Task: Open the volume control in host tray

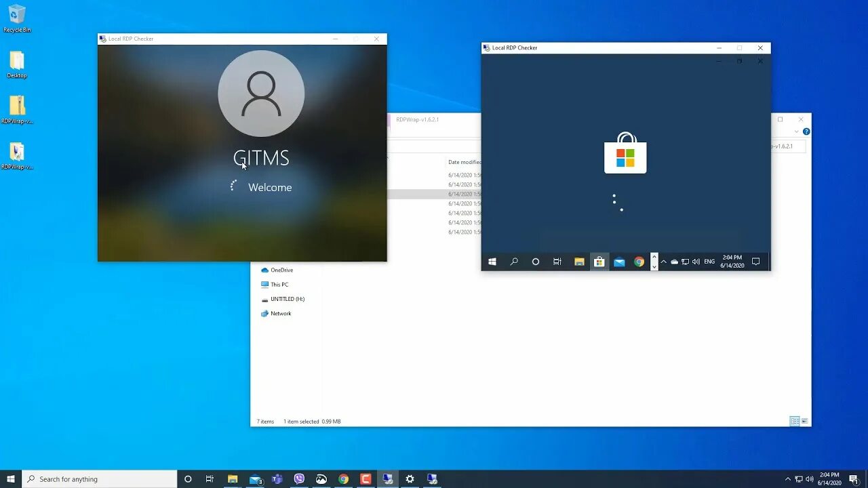Action: 809,479
